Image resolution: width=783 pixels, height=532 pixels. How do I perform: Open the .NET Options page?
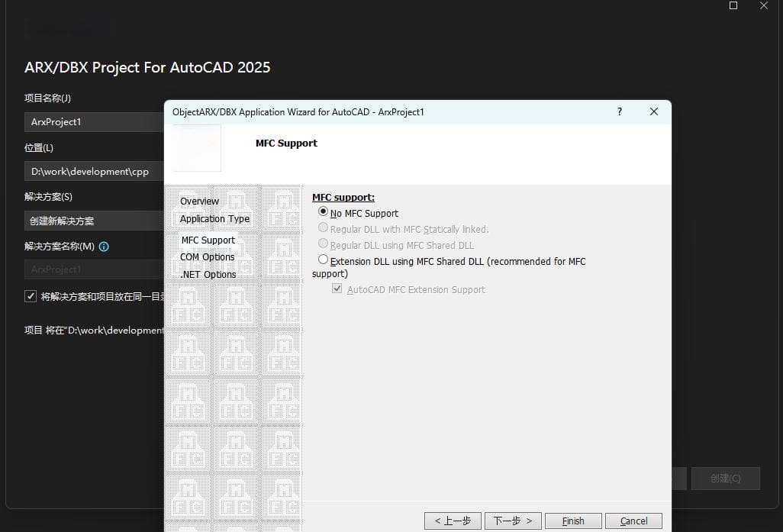[208, 275]
